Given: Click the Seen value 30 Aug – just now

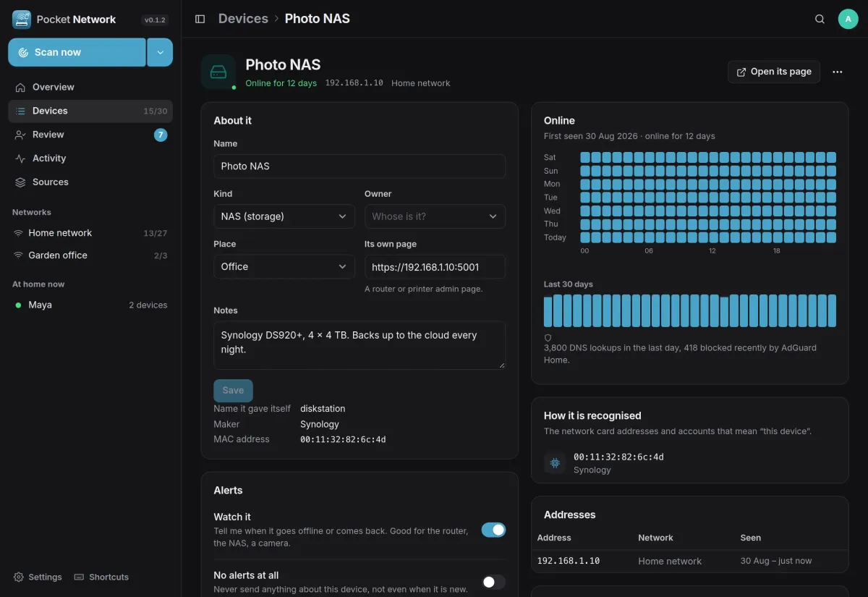Looking at the screenshot, I should click(x=776, y=561).
